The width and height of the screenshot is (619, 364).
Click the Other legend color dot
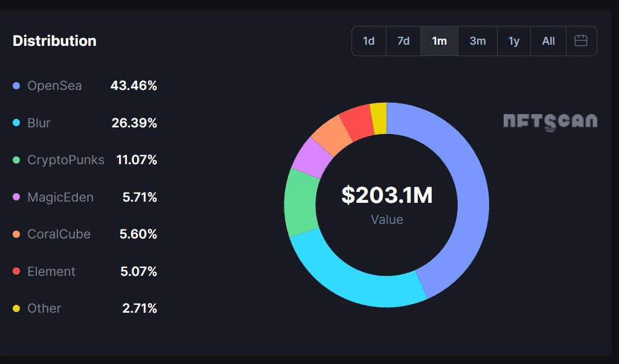click(x=16, y=308)
